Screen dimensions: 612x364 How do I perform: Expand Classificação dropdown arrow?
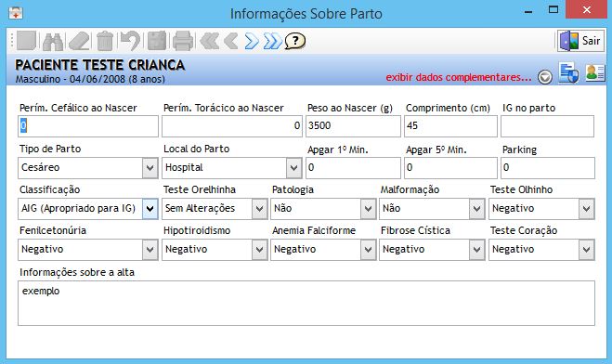[x=150, y=209]
